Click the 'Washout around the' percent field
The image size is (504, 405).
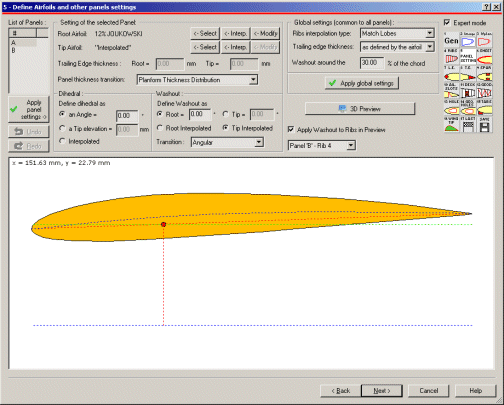(x=371, y=63)
